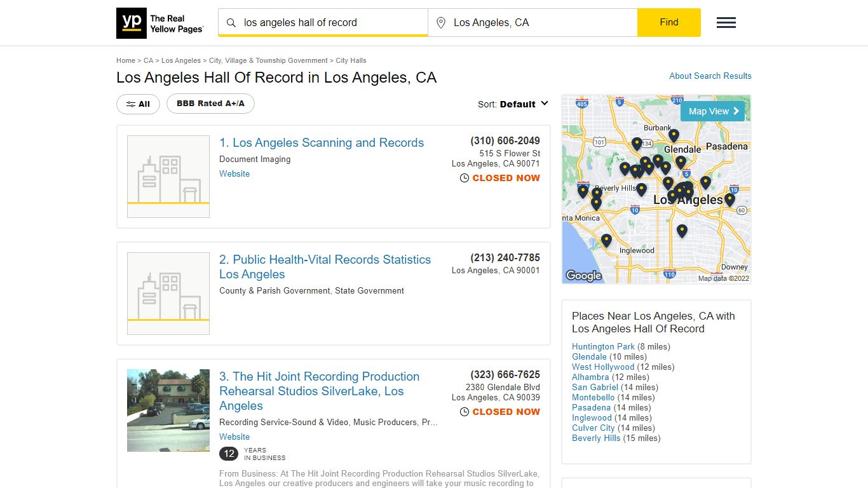The width and height of the screenshot is (868, 488).
Task: Open Pasadena nearby place link
Action: tap(591, 407)
